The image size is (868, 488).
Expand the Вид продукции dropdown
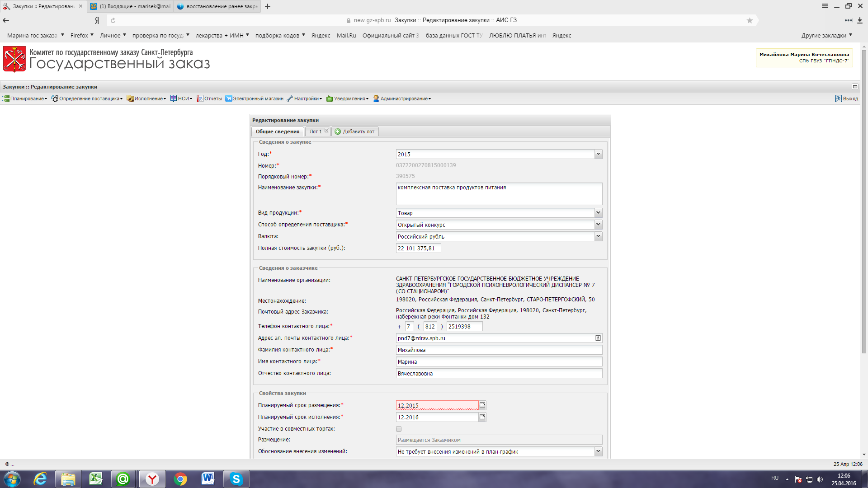tap(598, 213)
